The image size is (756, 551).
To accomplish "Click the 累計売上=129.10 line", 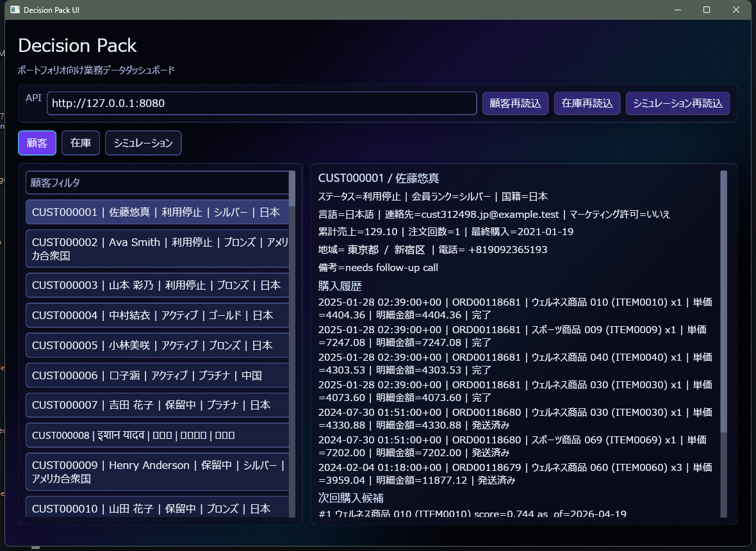I will pyautogui.click(x=446, y=232).
